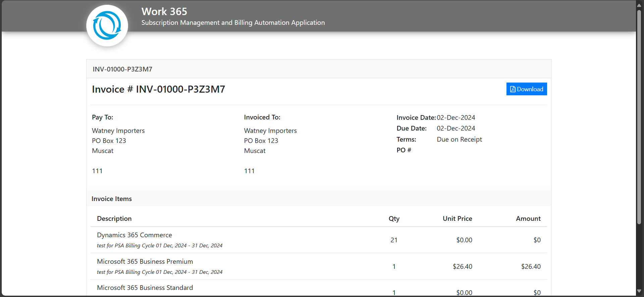Download the invoice PDF

pos(527,89)
